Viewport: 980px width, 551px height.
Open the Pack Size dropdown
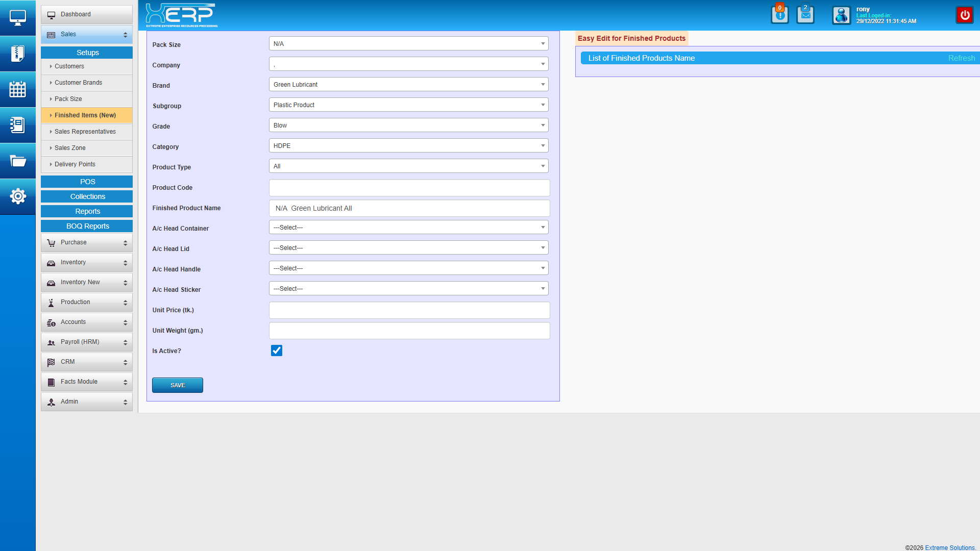[x=408, y=44]
